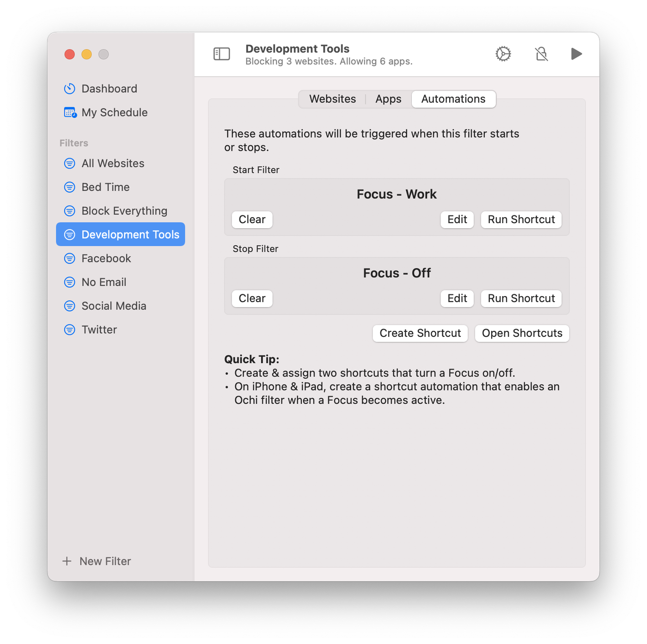Clear the Start Filter shortcut
647x644 pixels.
pyautogui.click(x=252, y=219)
